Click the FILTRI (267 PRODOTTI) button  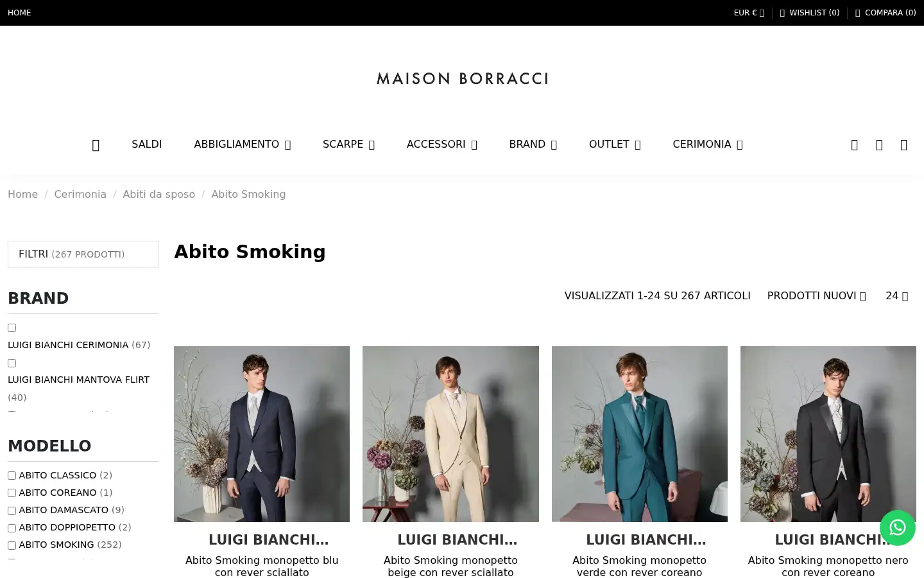click(x=83, y=254)
